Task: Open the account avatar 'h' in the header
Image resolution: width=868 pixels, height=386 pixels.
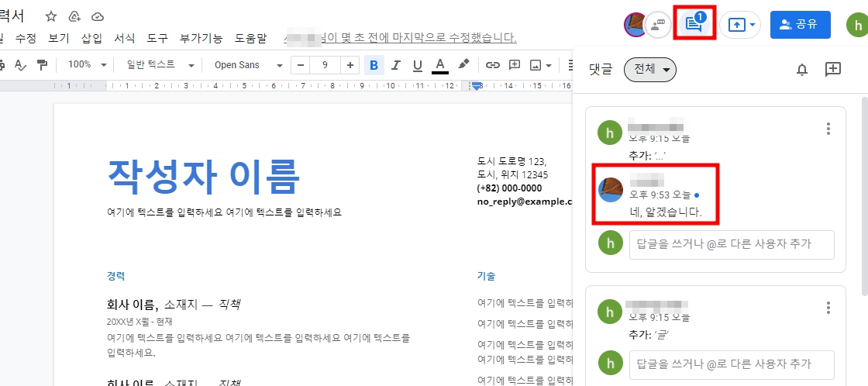Action: point(858,24)
